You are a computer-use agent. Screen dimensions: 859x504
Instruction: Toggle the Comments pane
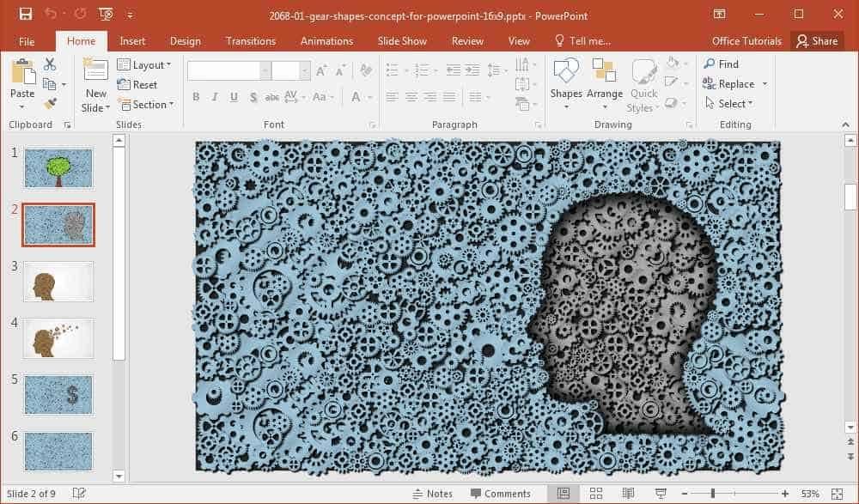click(500, 494)
